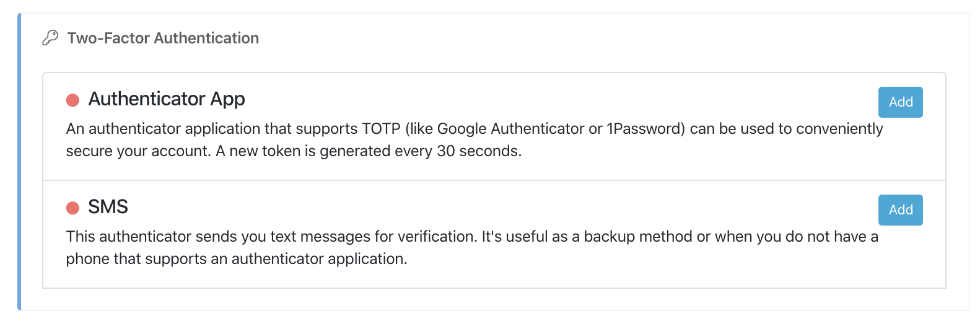The image size is (980, 321).
Task: Click the "30 seconds" text
Action: pyautogui.click(x=478, y=151)
